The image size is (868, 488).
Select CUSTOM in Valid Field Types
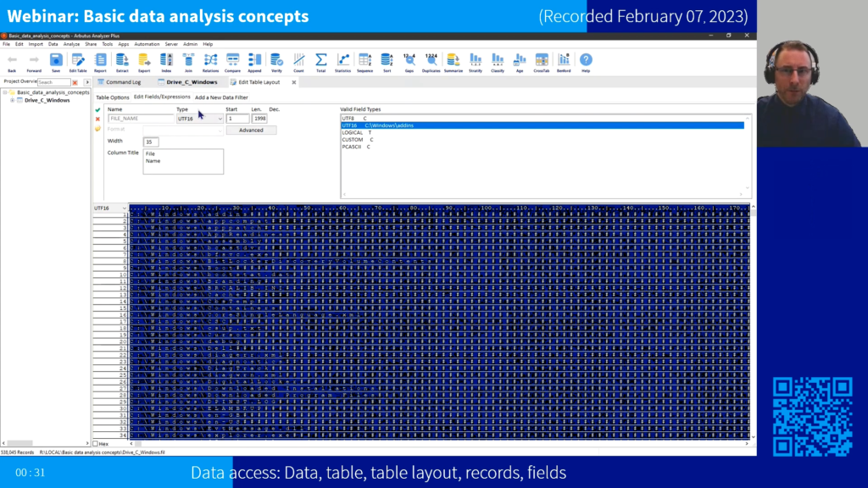pos(542,140)
